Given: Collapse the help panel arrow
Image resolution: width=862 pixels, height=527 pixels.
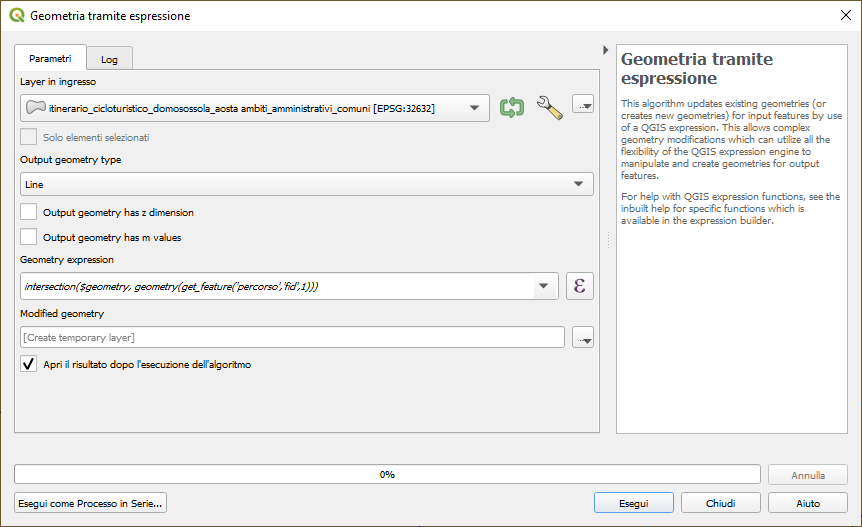Looking at the screenshot, I should click(x=606, y=50).
